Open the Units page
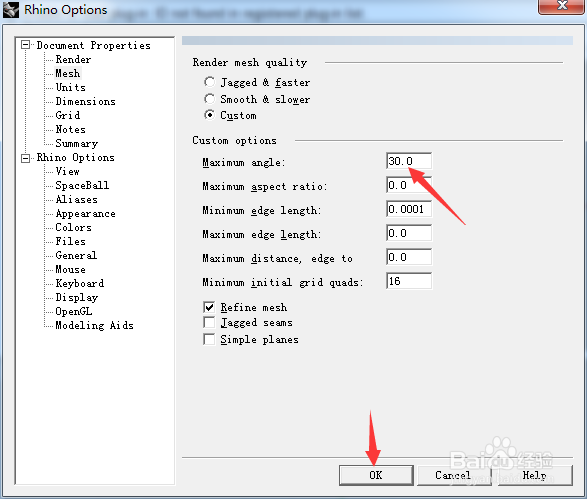Screen dimensions: 587x499 coord(70,87)
